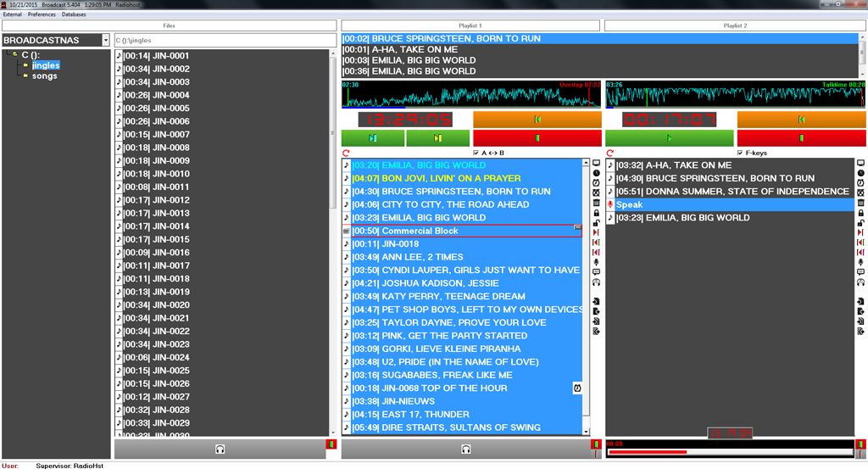Image resolution: width=868 pixels, height=469 pixels.
Task: Click the microphone icon beside Playlist 1
Action: [x=596, y=262]
